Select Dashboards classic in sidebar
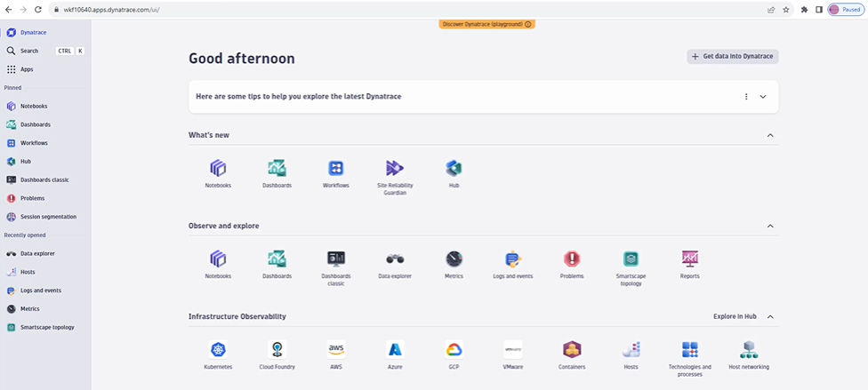Image resolution: width=868 pixels, height=390 pixels. pyautogui.click(x=45, y=179)
